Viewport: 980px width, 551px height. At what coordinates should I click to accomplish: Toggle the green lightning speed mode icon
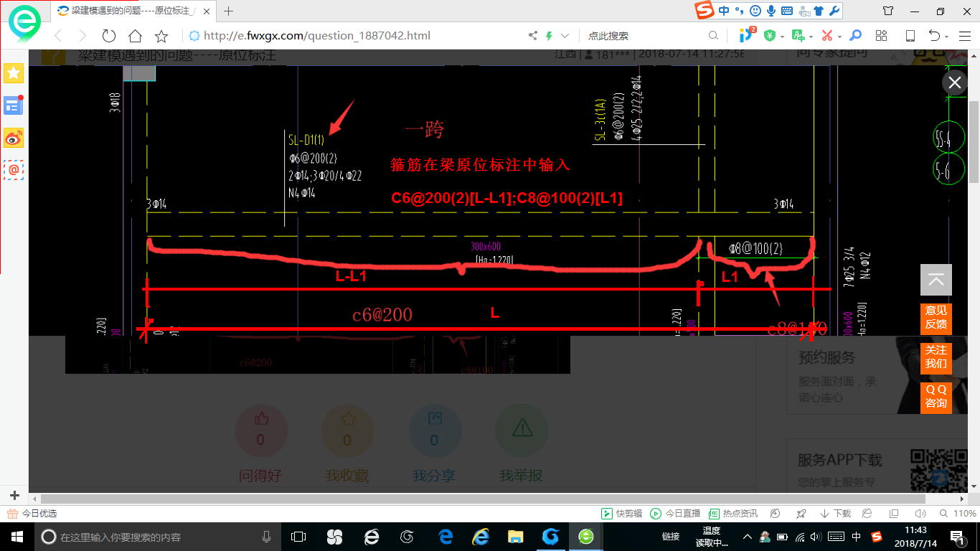(x=549, y=36)
